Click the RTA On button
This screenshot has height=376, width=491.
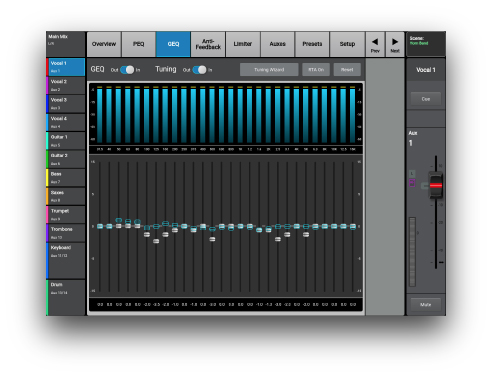(316, 70)
